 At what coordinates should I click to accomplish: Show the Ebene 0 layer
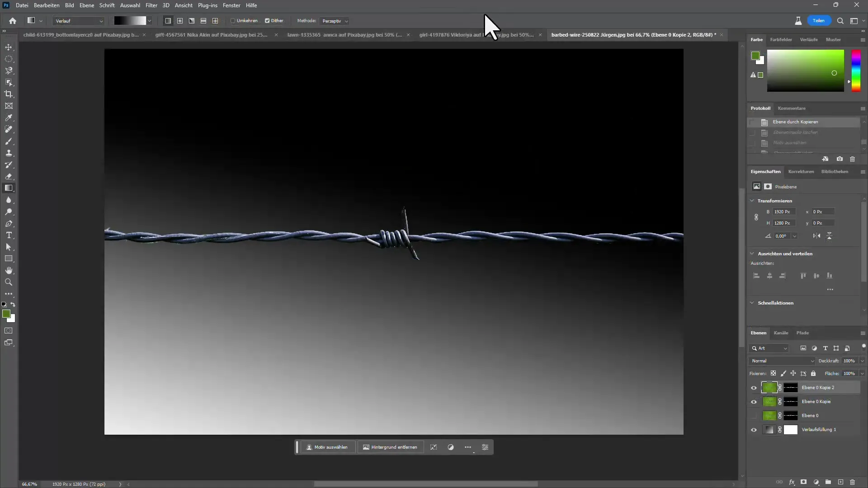pyautogui.click(x=754, y=416)
